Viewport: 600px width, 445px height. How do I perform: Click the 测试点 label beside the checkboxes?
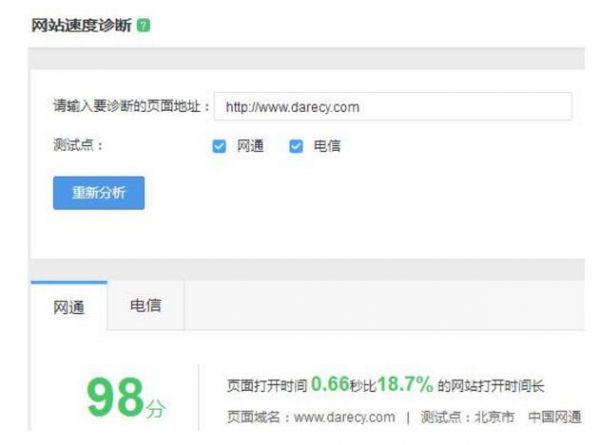78,146
